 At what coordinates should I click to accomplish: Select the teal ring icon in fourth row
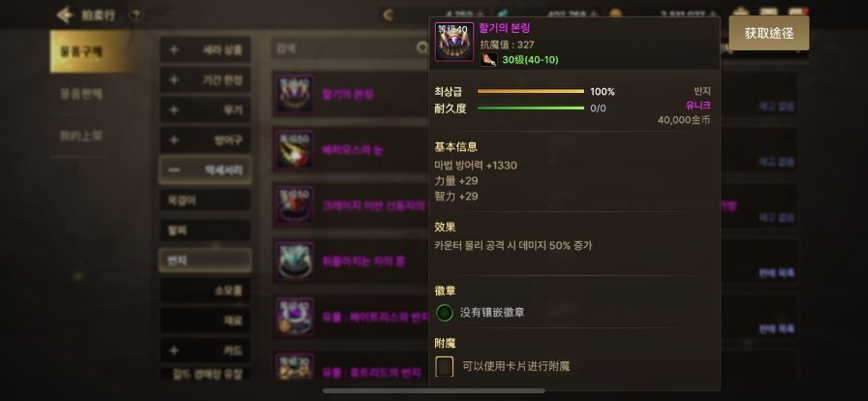point(294,261)
